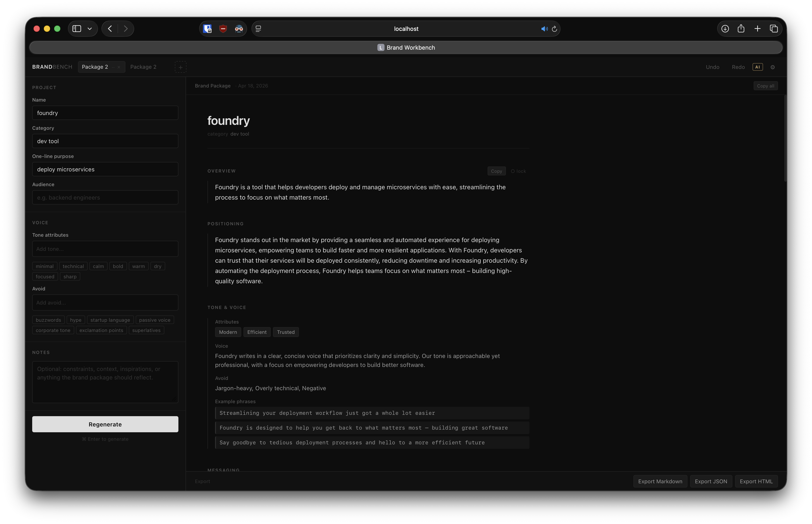Go back with the browser back arrow
This screenshot has width=812, height=524.
[x=110, y=29]
